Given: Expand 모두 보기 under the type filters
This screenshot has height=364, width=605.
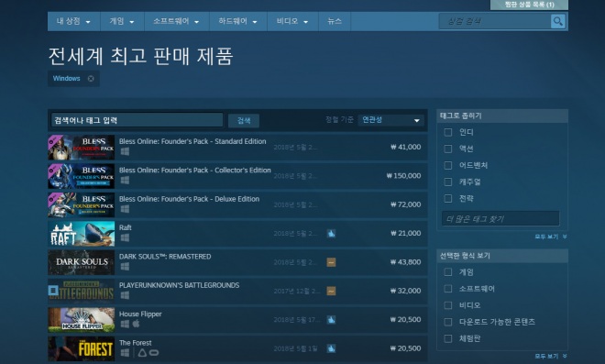Looking at the screenshot, I should coord(550,356).
